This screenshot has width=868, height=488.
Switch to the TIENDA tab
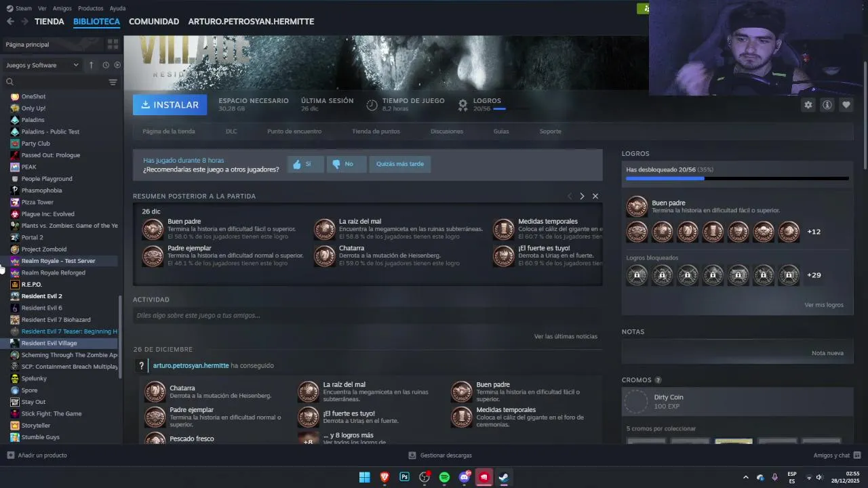50,22
